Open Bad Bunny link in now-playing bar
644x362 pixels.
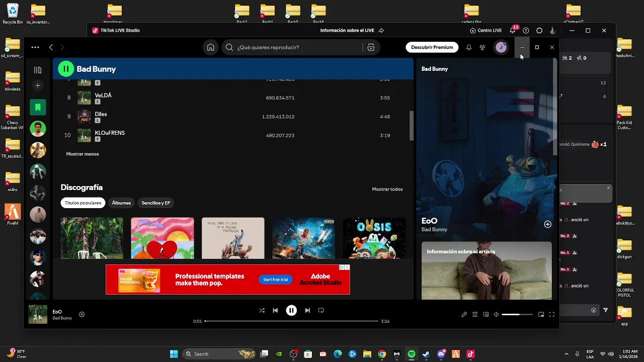tap(62, 318)
